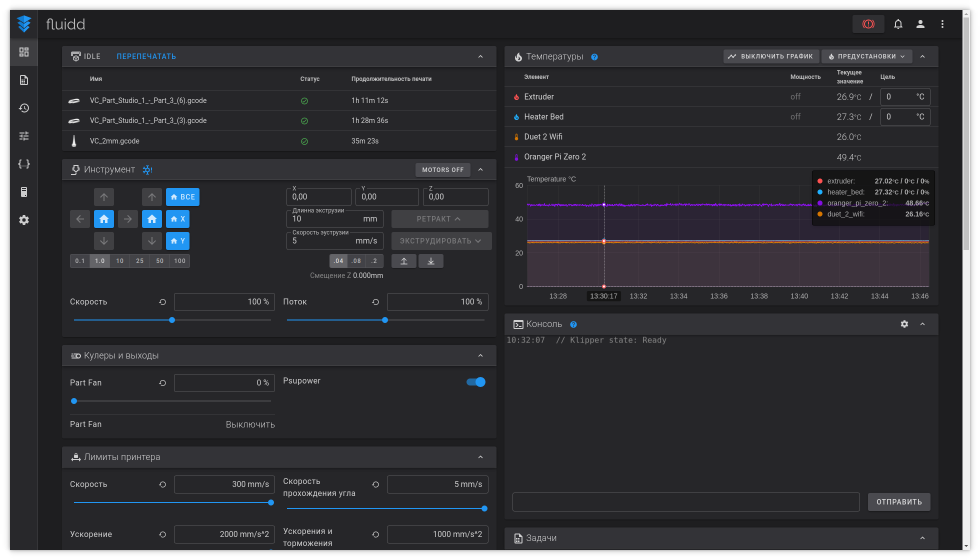This screenshot has width=980, height=560.
Task: Open the G-code files sidebar icon
Action: (x=23, y=80)
